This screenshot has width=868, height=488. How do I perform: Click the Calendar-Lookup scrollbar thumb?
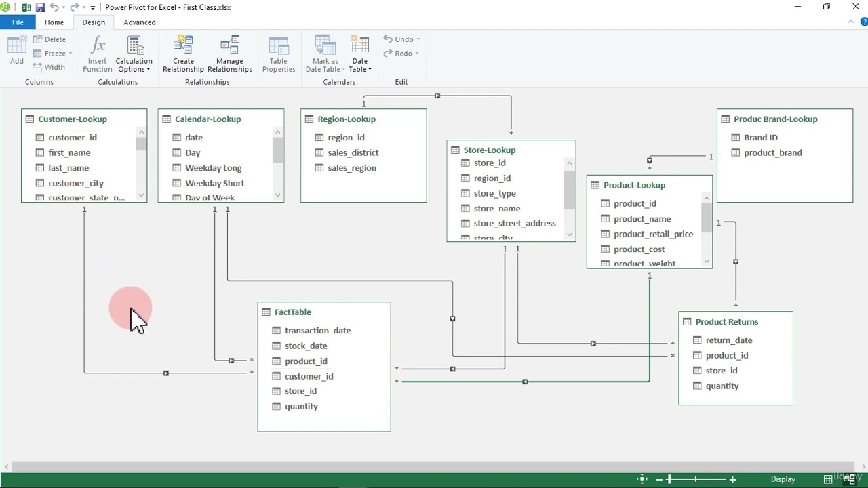278,150
